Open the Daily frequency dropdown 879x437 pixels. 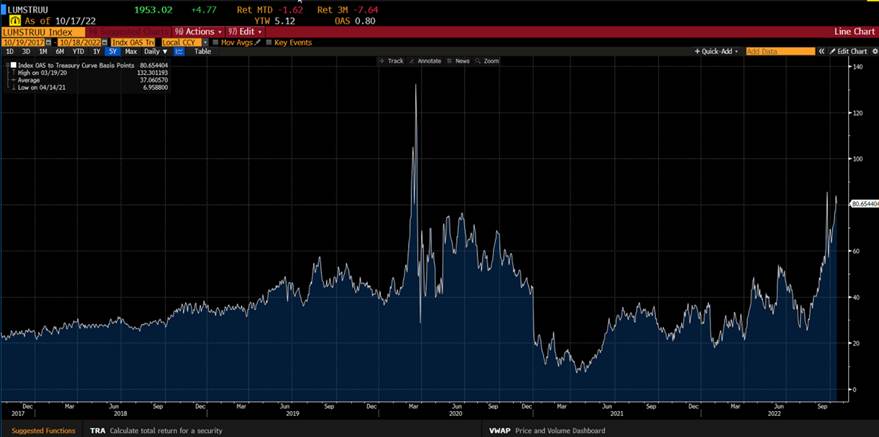[150, 51]
